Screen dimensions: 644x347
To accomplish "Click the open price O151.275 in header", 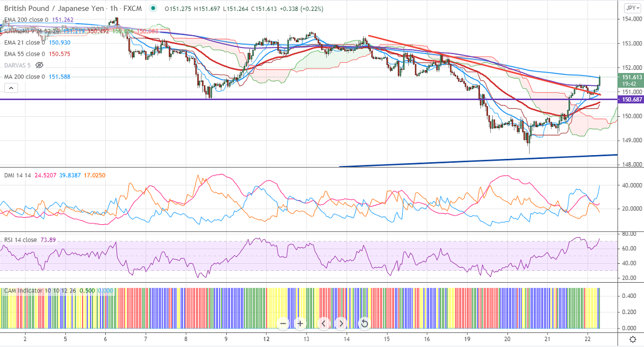I will click(178, 9).
